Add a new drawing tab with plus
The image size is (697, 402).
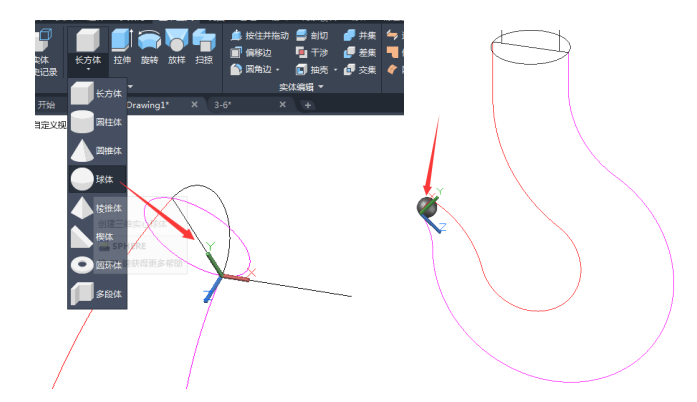tap(308, 105)
